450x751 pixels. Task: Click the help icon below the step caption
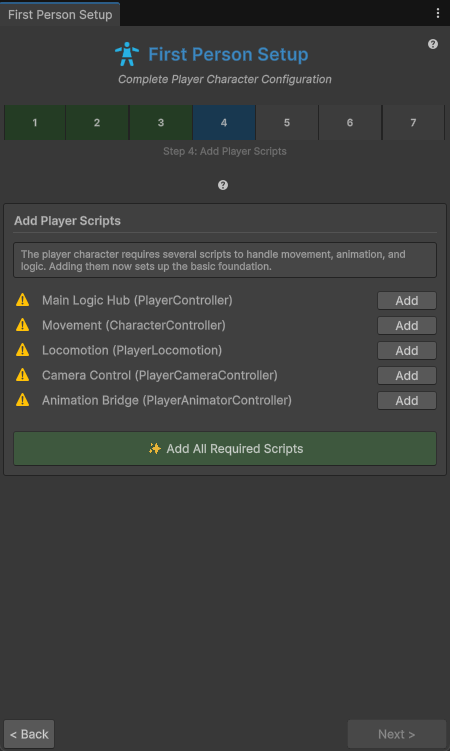click(223, 185)
